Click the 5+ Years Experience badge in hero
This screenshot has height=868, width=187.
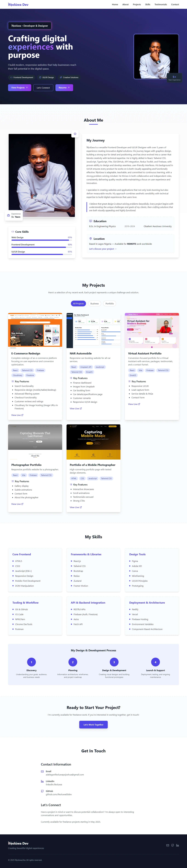[x=174, y=78]
